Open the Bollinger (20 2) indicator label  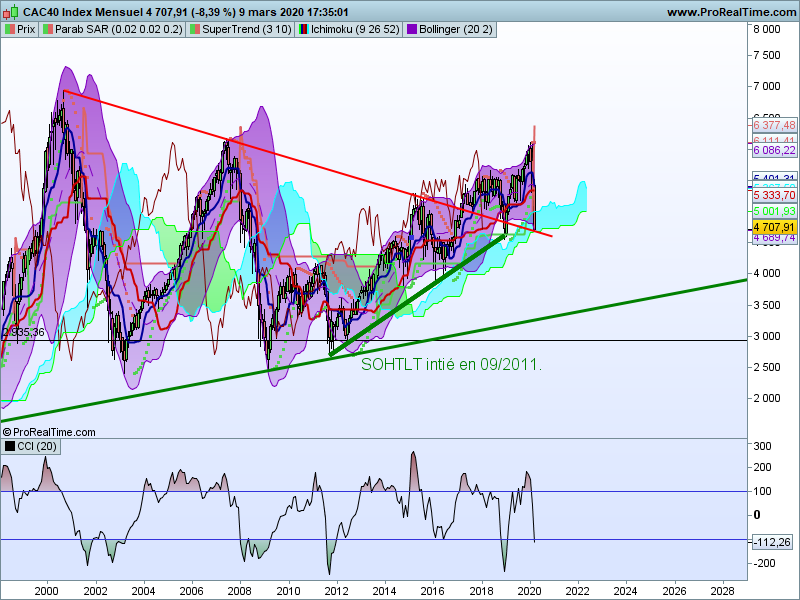tap(449, 30)
